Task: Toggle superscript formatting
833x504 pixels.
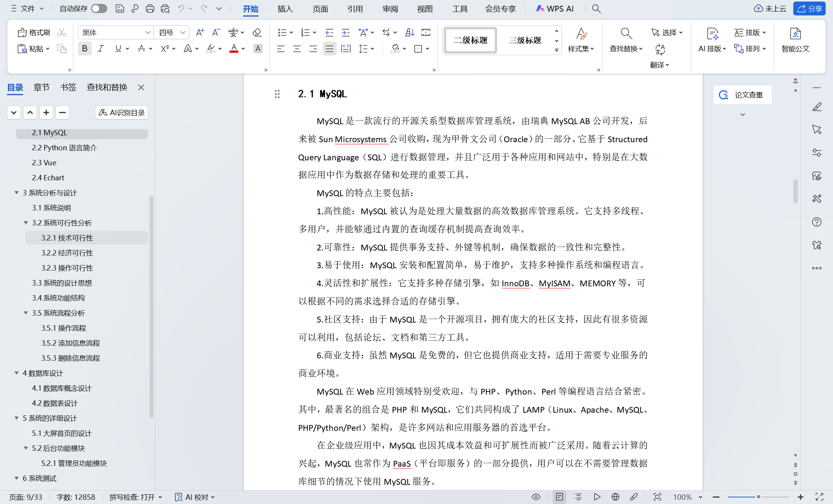Action: point(165,49)
